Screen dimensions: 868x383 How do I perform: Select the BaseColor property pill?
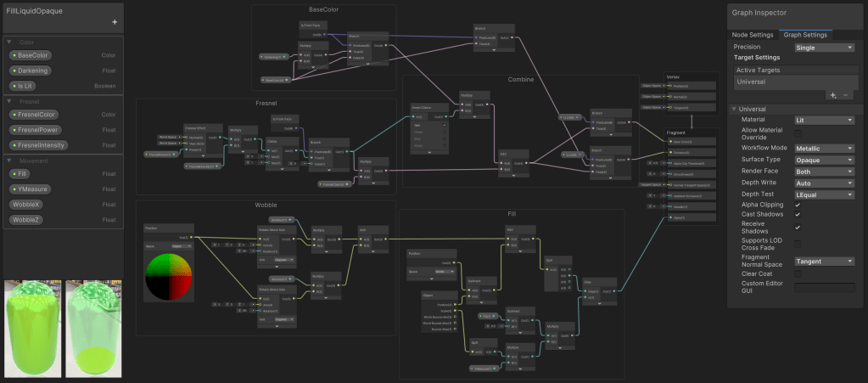[x=31, y=55]
